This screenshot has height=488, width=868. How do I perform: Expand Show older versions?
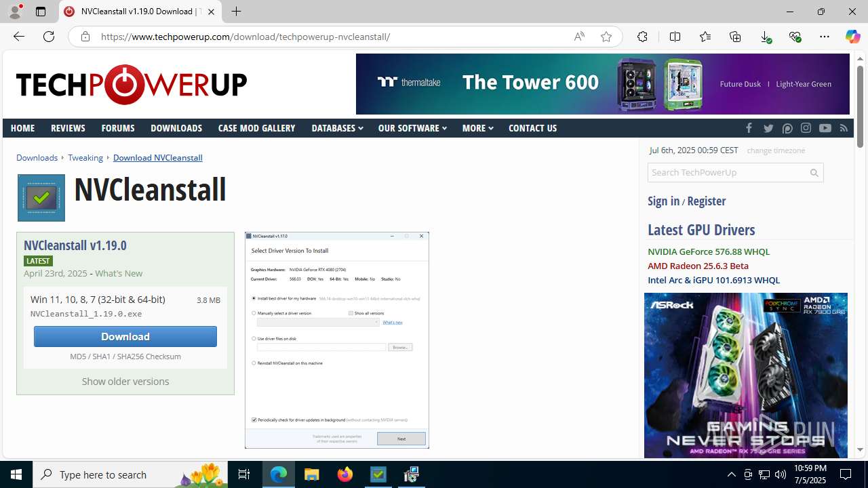(125, 382)
